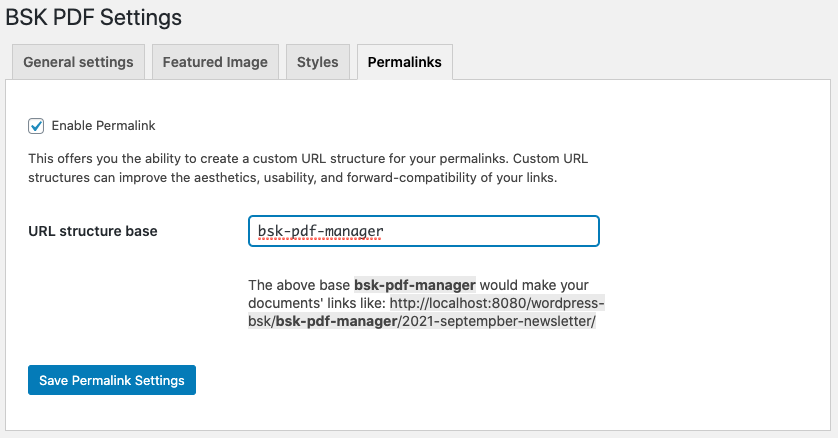Open the Featured Image tab

point(215,62)
